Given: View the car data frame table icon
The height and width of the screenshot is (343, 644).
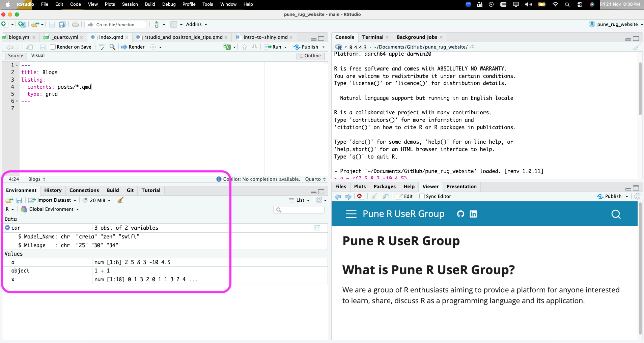Looking at the screenshot, I should tap(317, 228).
